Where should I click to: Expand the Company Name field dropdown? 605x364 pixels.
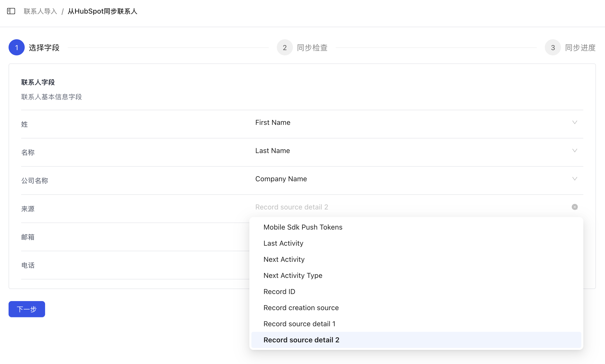pyautogui.click(x=575, y=179)
